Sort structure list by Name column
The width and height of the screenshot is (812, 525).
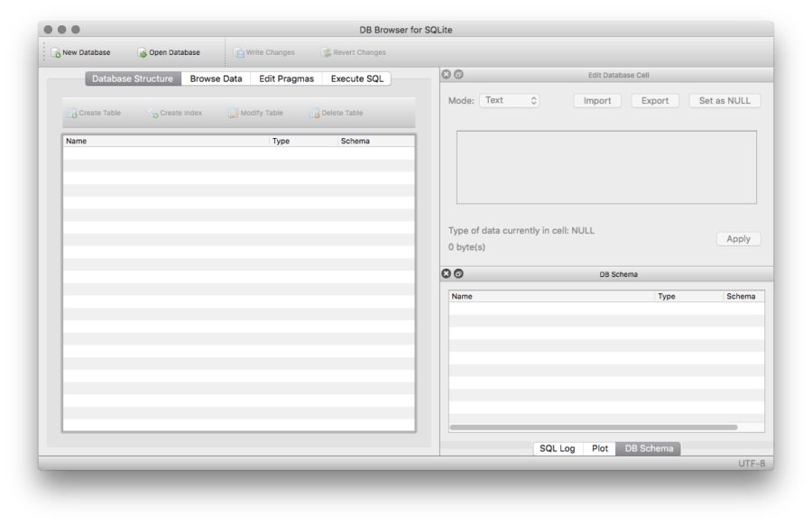[x=166, y=141]
